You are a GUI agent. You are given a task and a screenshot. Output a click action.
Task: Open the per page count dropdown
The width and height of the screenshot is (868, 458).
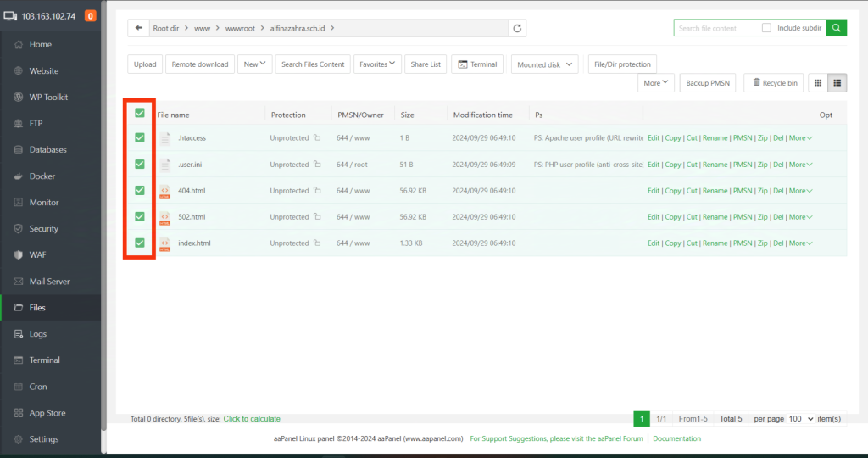[801, 419]
